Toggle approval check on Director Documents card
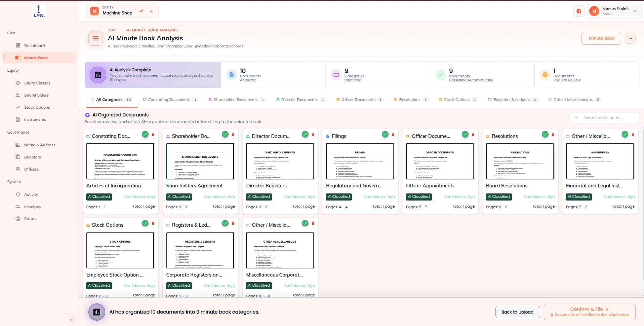This screenshot has height=326, width=644. pyautogui.click(x=305, y=135)
